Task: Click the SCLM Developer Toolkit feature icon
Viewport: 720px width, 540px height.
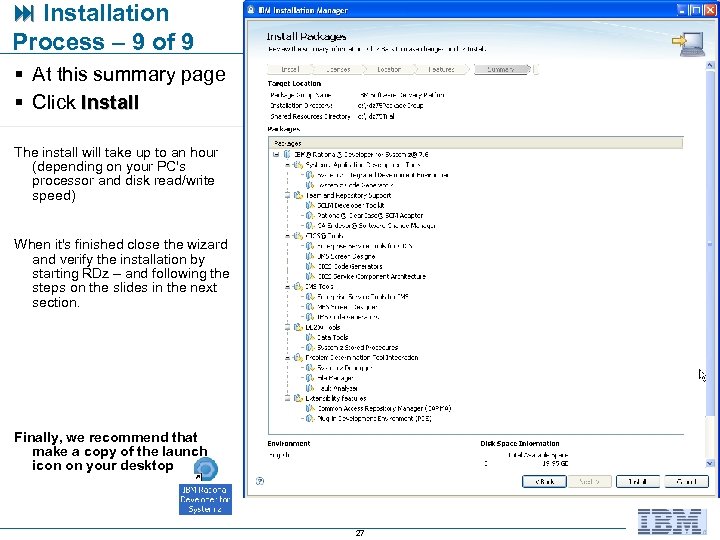Action: pyautogui.click(x=310, y=205)
